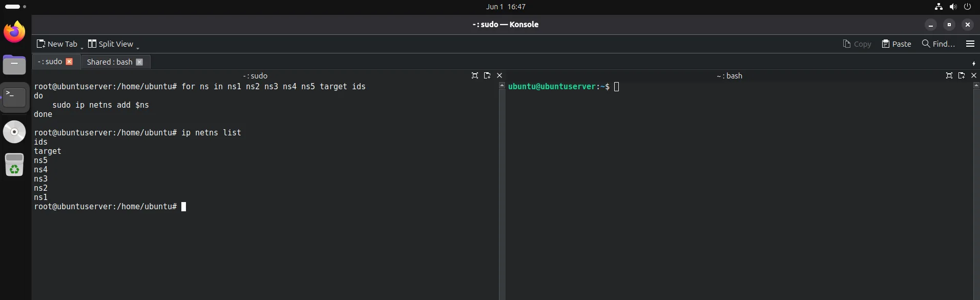
Task: Click the network status icon
Action: tap(939, 7)
